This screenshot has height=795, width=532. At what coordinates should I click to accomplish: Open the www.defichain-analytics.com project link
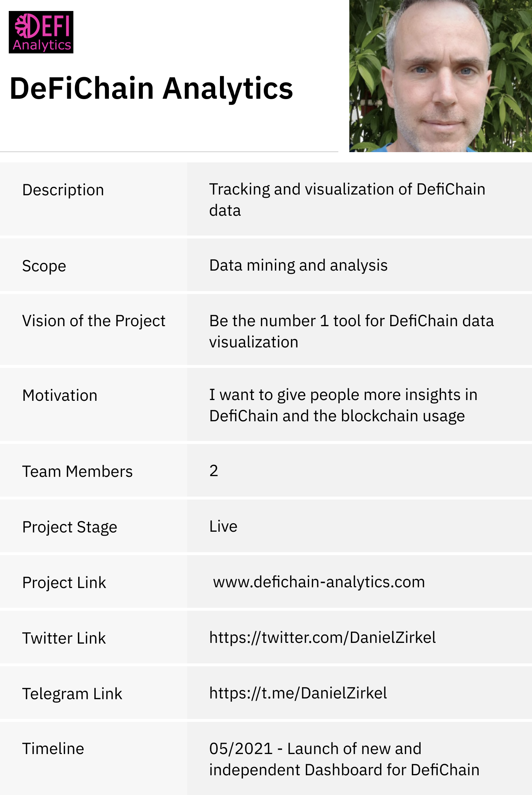(x=319, y=582)
